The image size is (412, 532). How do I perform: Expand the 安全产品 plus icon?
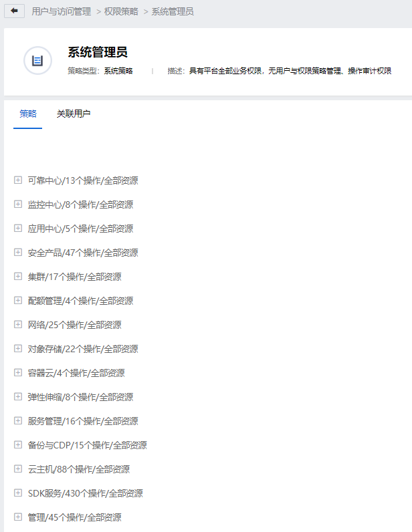[x=18, y=253]
